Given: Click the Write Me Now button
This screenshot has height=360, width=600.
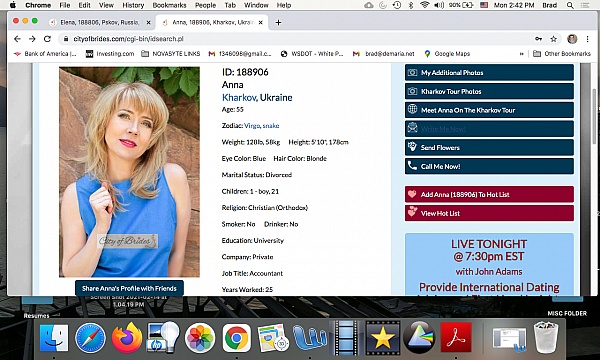Looking at the screenshot, I should pyautogui.click(x=489, y=129).
